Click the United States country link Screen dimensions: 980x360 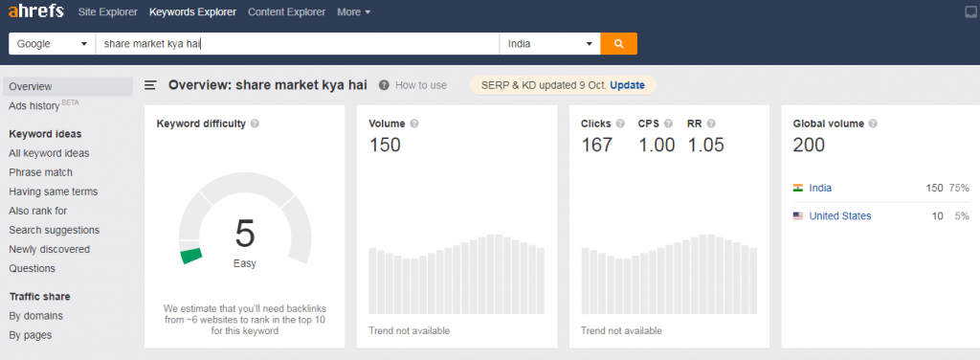tap(840, 215)
